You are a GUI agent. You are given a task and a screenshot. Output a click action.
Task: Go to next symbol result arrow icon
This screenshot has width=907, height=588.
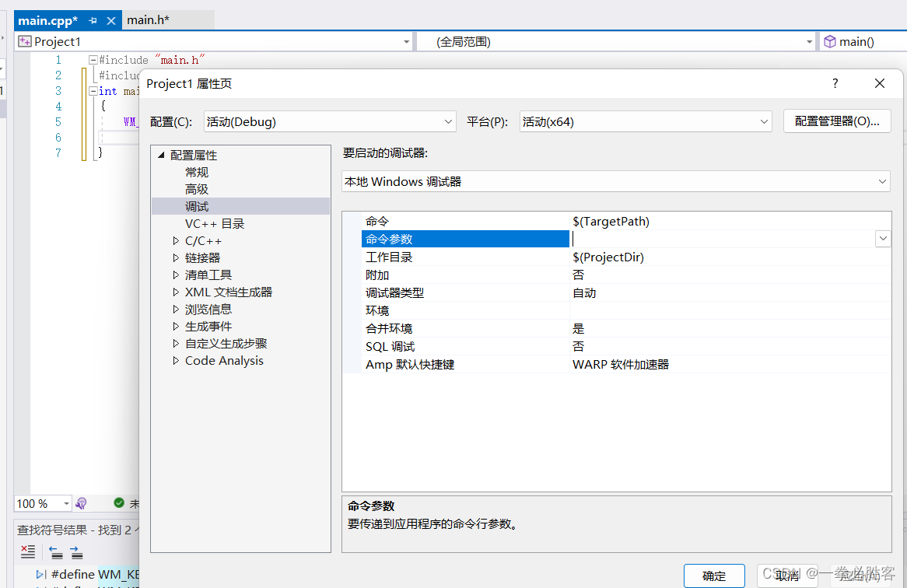pos(75,551)
